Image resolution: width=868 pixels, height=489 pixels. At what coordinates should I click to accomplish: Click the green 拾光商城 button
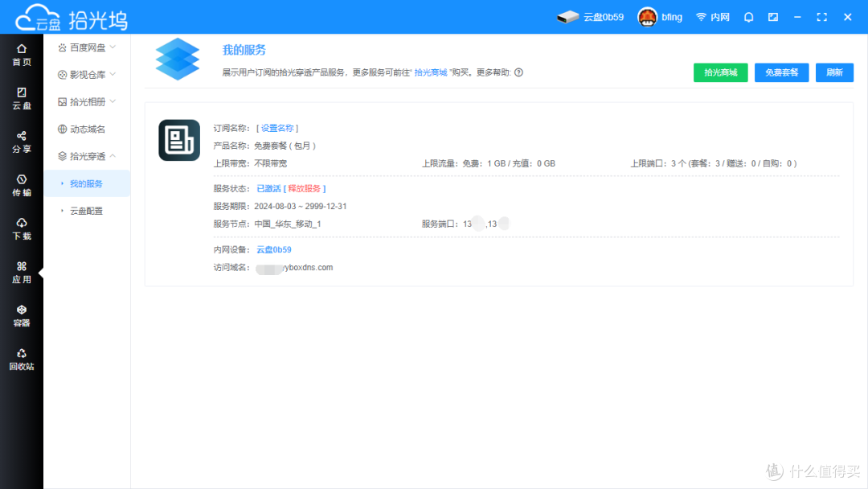click(720, 72)
